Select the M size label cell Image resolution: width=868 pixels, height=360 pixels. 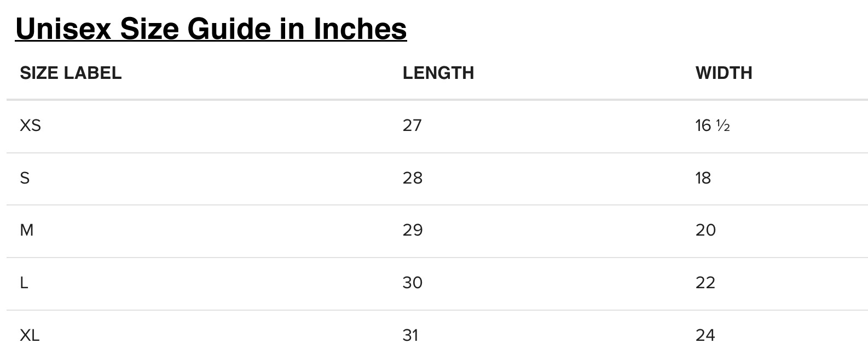point(26,230)
